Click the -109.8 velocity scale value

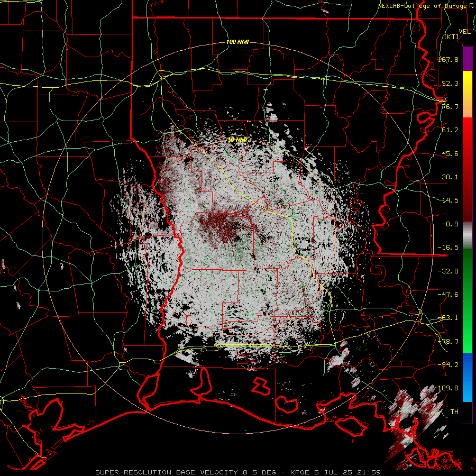click(x=447, y=388)
